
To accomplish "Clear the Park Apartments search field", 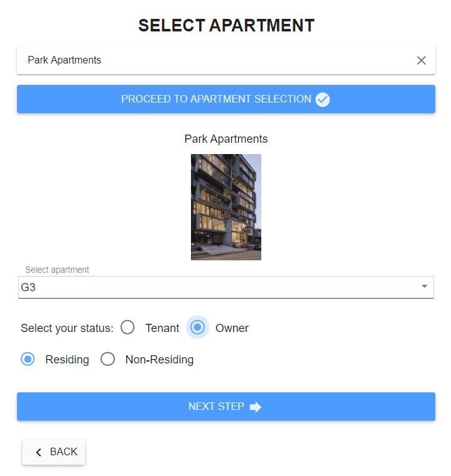I will pyautogui.click(x=421, y=60).
